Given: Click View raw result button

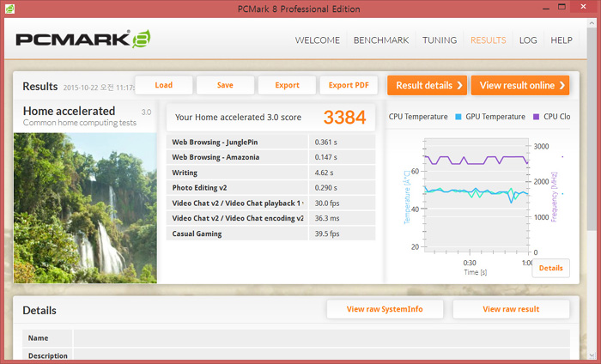Looking at the screenshot, I should 511,309.
